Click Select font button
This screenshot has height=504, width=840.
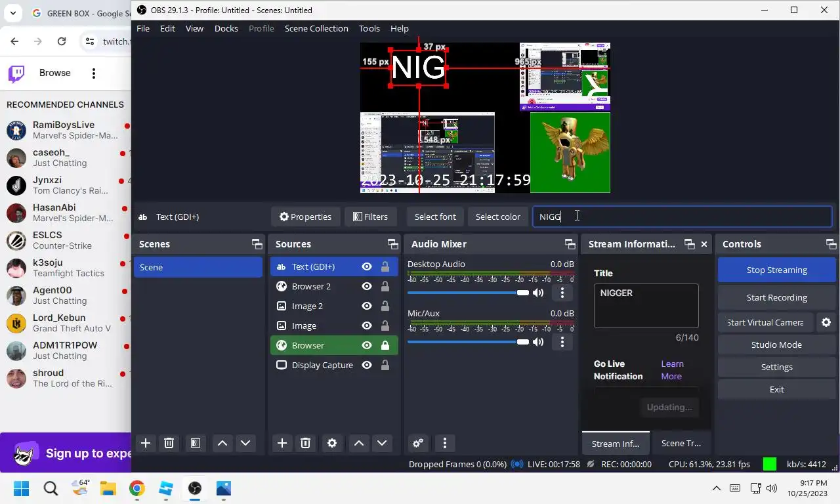click(435, 217)
